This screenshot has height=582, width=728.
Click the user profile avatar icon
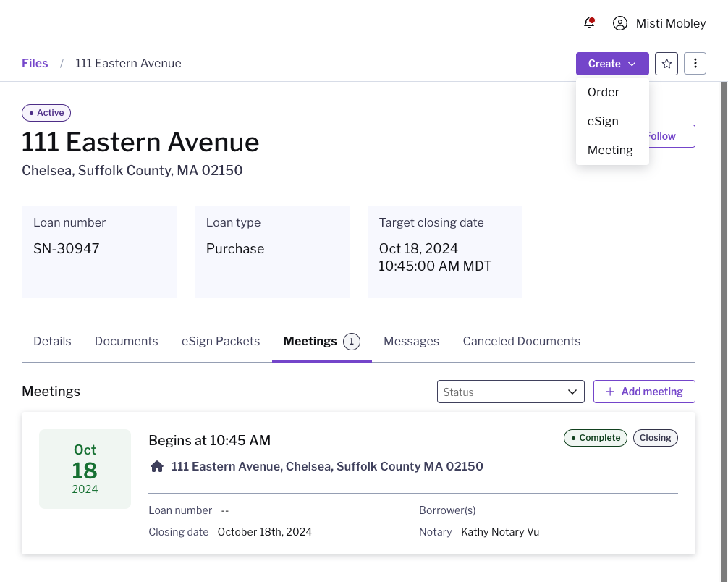620,23
